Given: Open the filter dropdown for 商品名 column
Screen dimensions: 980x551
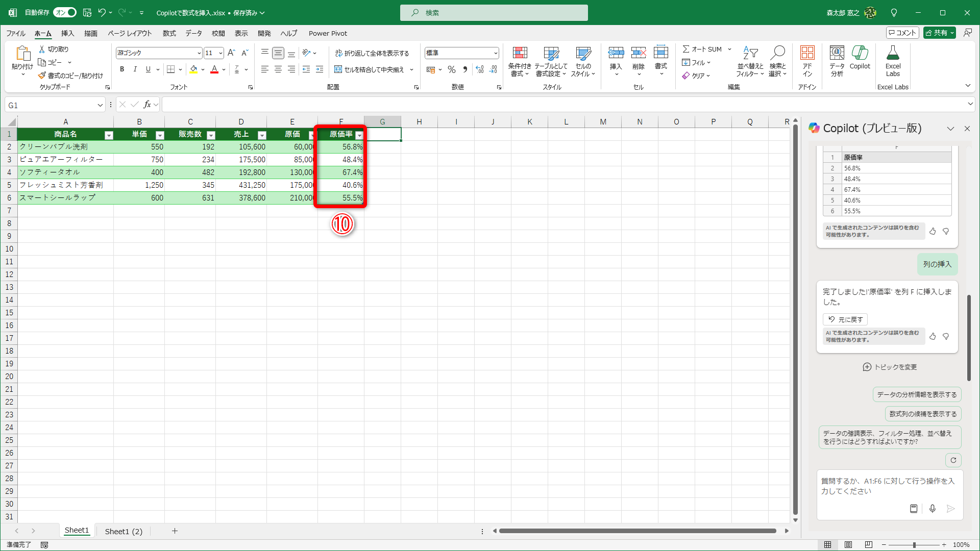Looking at the screenshot, I should 109,135.
